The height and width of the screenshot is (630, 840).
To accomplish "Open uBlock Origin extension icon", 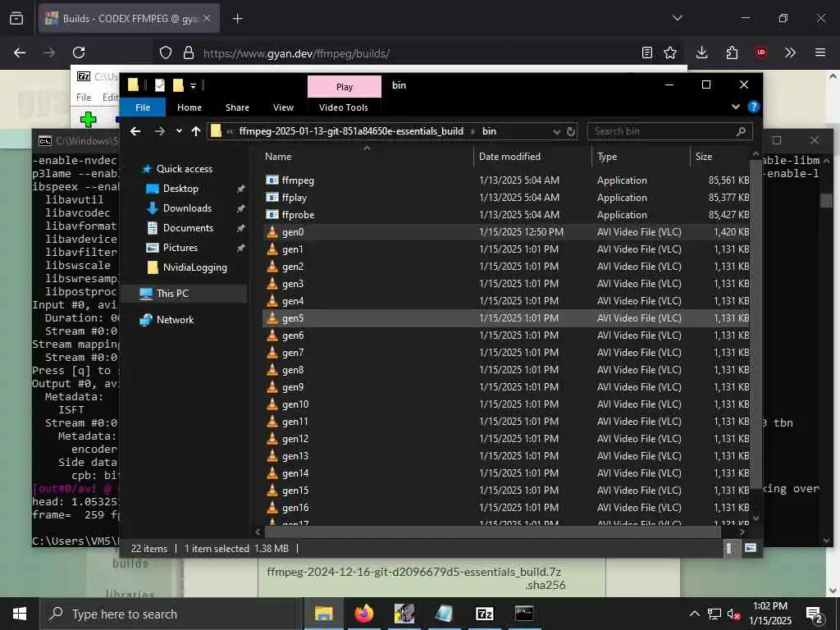I will click(761, 52).
